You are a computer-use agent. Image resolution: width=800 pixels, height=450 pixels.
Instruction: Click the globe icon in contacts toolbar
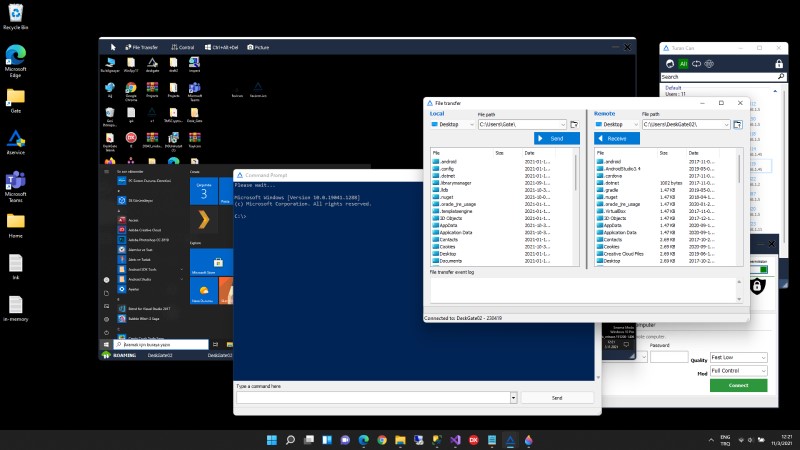(709, 64)
